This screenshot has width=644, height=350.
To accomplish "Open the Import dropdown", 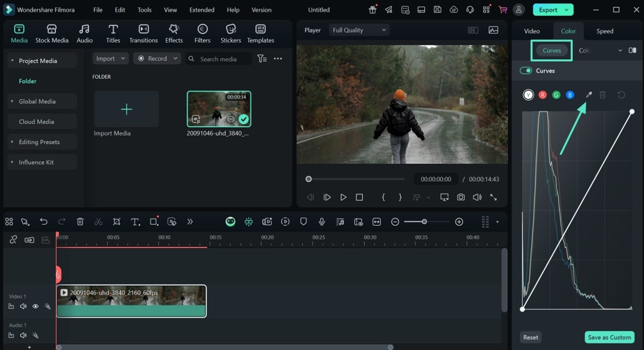I will coord(110,58).
